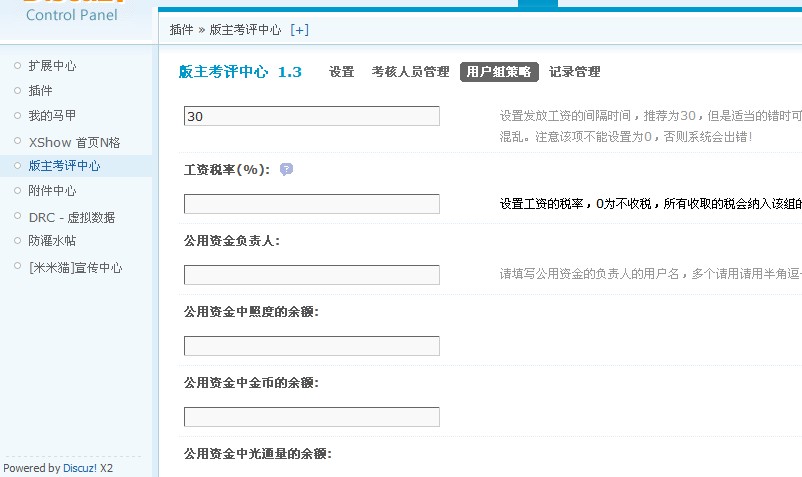Image resolution: width=802 pixels, height=477 pixels.
Task: Open DRC - 虚拟数据 plugin
Action: tap(72, 217)
